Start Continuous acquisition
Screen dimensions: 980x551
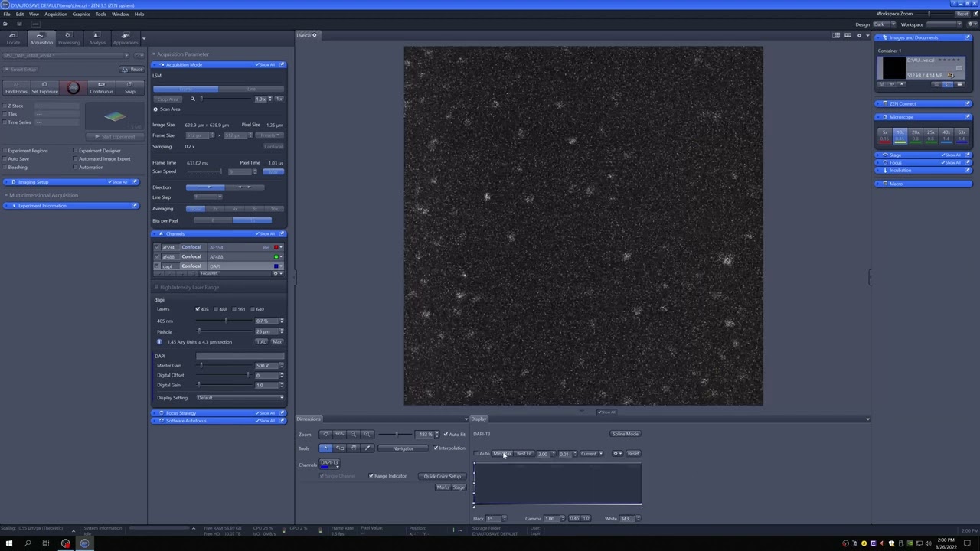point(101,87)
